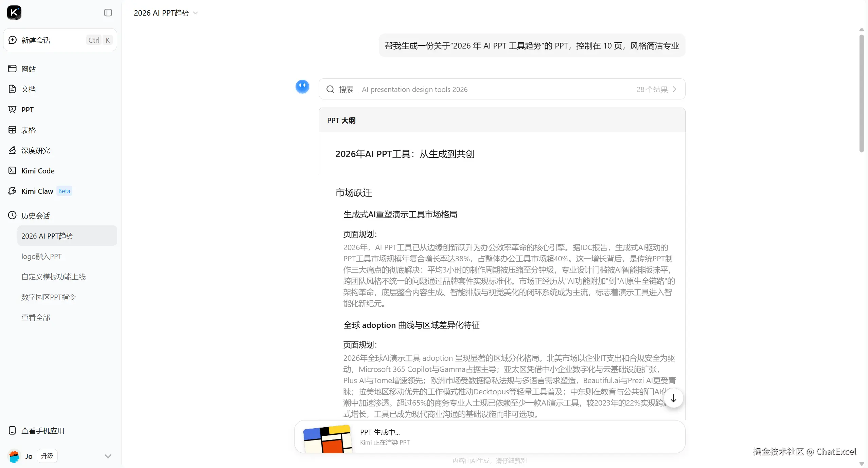Screen dimensions: 868x468
Task: Expand the Jo account menu chevron
Action: tap(108, 456)
